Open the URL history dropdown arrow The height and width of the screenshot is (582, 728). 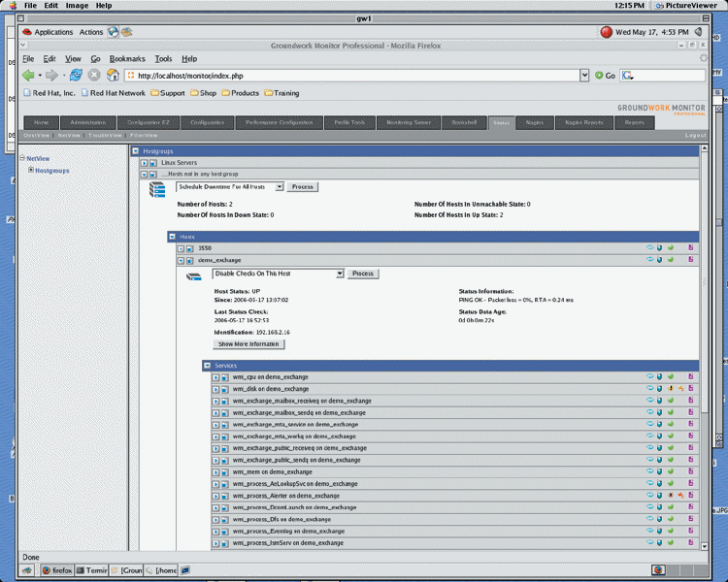click(584, 76)
